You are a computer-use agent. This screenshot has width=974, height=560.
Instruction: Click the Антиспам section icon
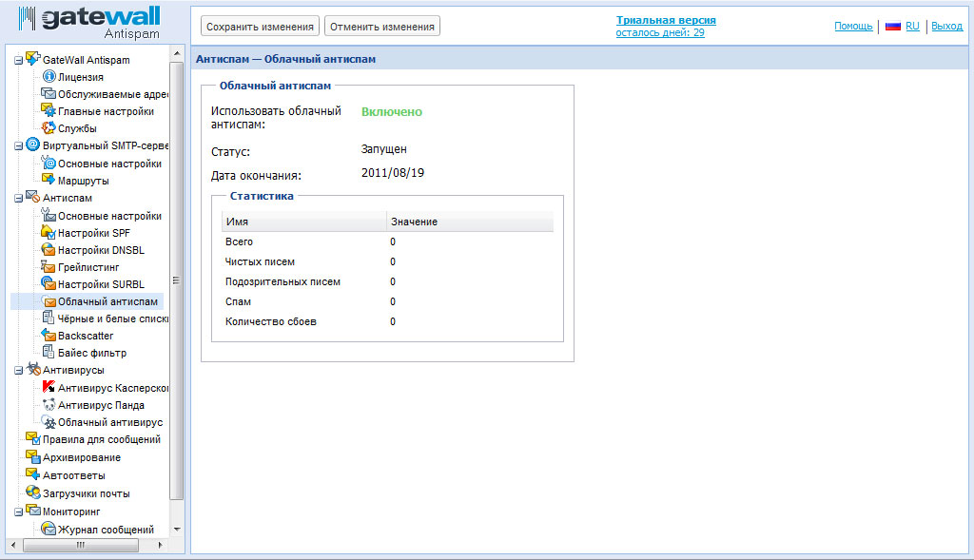point(33,197)
